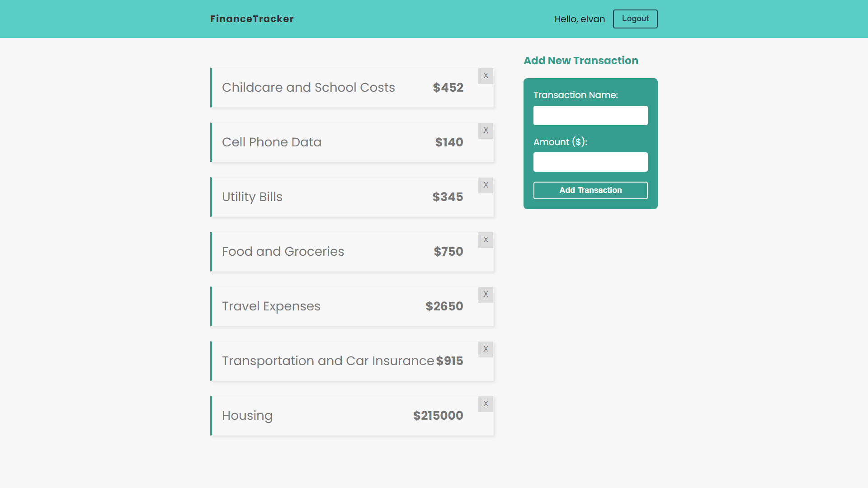Click the Transportation and Car Insurance row

(x=352, y=361)
